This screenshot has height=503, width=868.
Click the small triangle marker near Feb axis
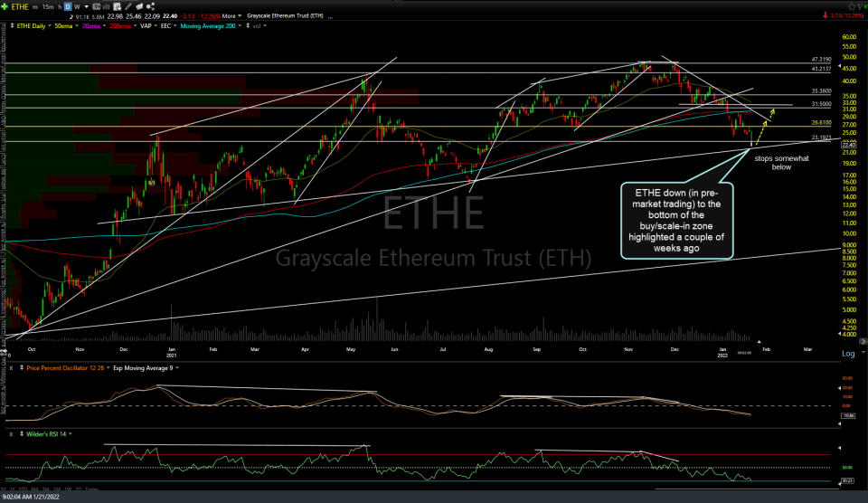759,341
